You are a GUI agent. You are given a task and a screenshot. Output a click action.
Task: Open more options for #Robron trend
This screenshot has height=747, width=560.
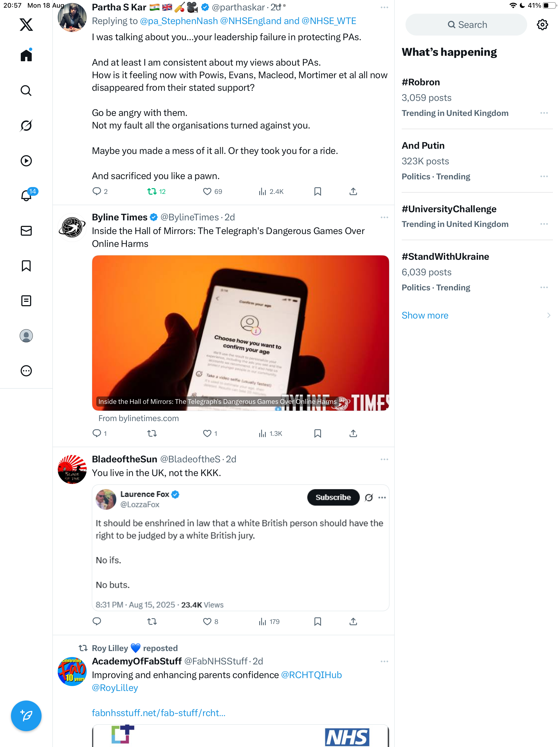tap(544, 113)
